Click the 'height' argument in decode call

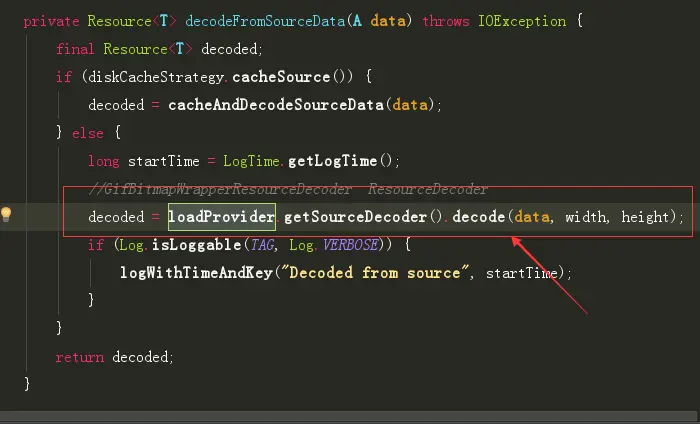tap(648, 217)
